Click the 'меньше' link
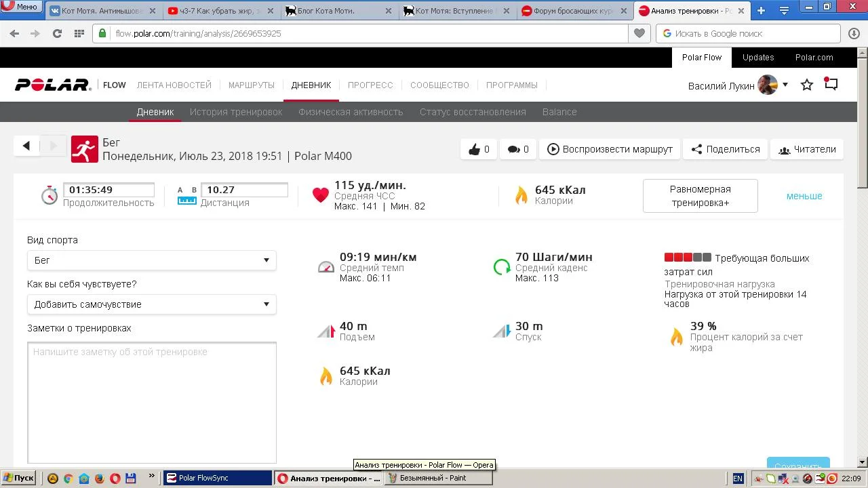This screenshot has height=488, width=868. click(804, 196)
